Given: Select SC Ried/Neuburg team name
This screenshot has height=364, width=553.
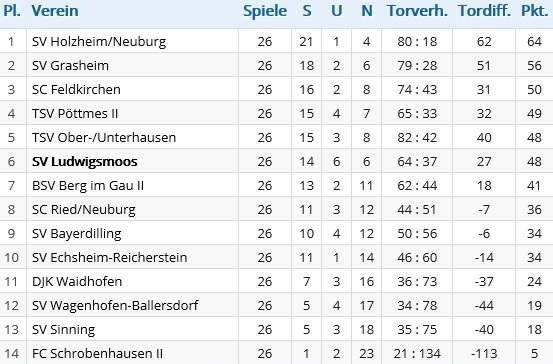Looking at the screenshot, I should (x=84, y=210).
